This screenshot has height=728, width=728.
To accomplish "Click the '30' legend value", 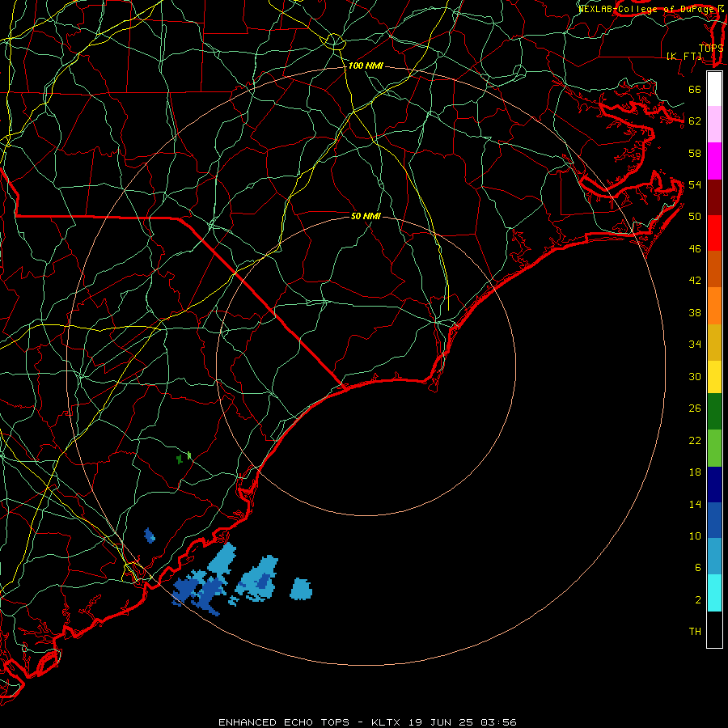I will tap(695, 376).
